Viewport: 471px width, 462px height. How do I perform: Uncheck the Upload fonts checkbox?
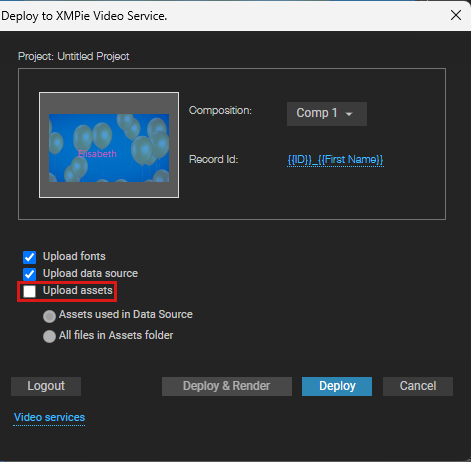coord(29,257)
